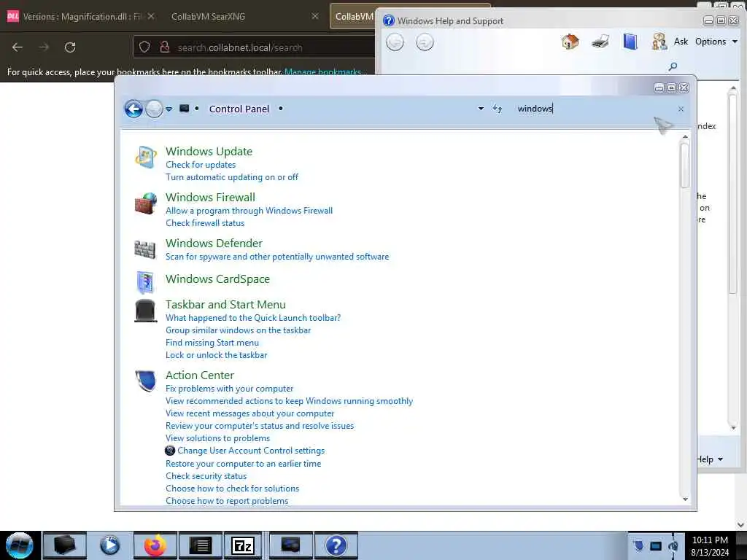
Task: Click Group similar windows on the taskbar
Action: tap(239, 330)
